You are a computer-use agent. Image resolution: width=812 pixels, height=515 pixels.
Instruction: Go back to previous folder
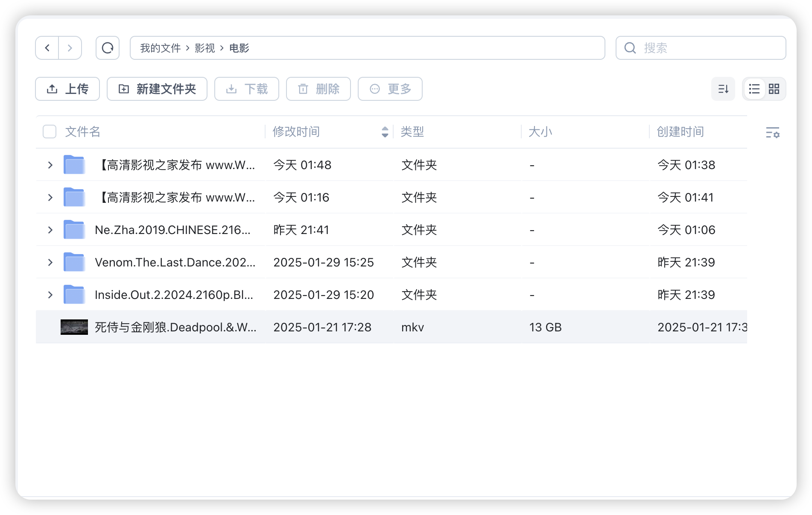[47, 48]
